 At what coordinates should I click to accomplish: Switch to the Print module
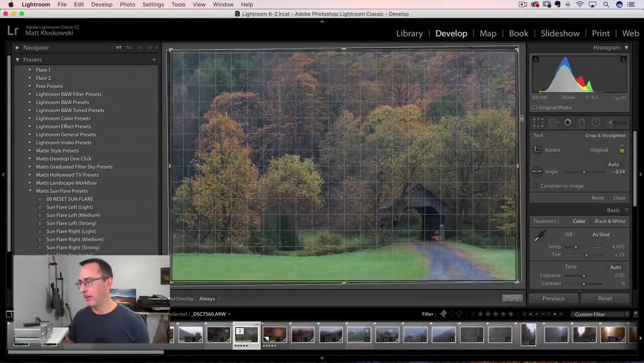click(601, 33)
